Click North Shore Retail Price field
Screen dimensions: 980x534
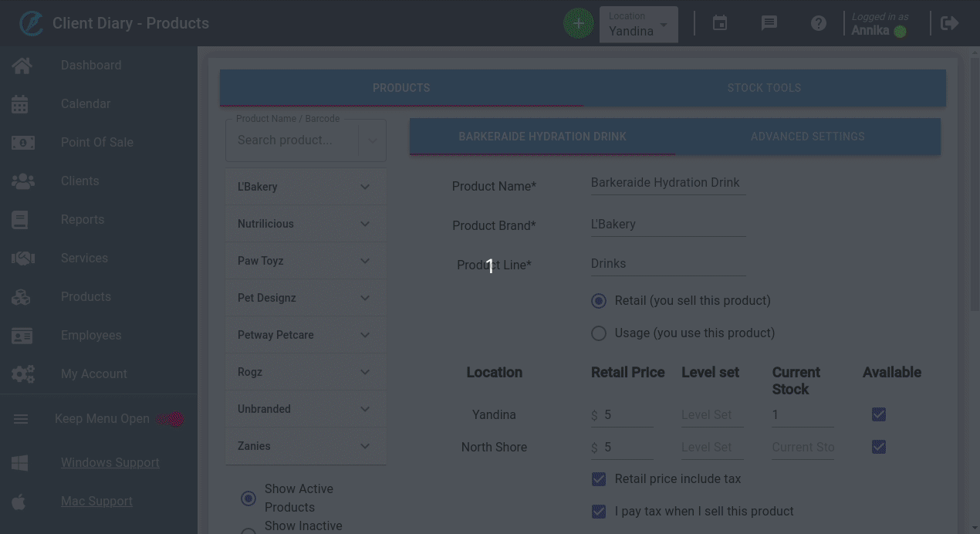click(627, 448)
